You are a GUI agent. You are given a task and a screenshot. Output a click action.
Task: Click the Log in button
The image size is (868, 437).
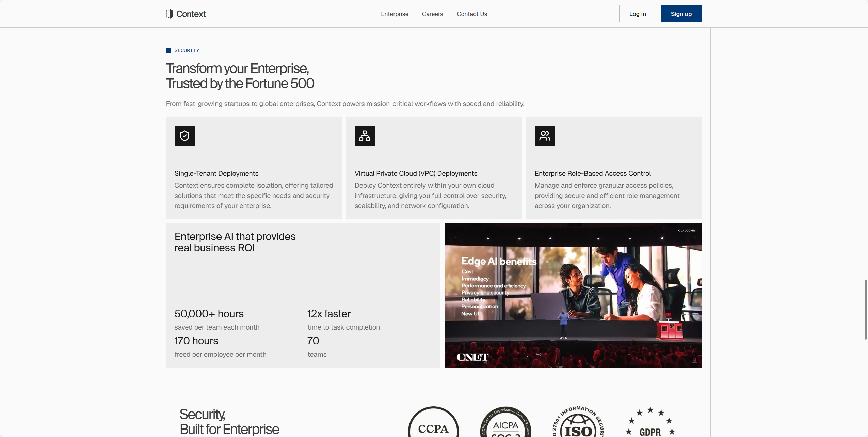(637, 14)
